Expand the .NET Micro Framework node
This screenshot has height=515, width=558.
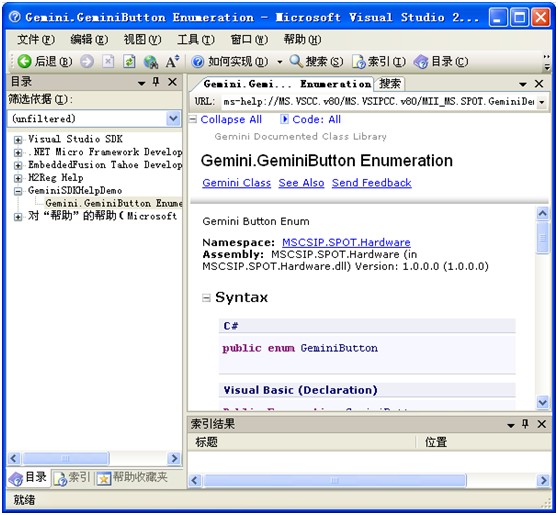pos(18,152)
